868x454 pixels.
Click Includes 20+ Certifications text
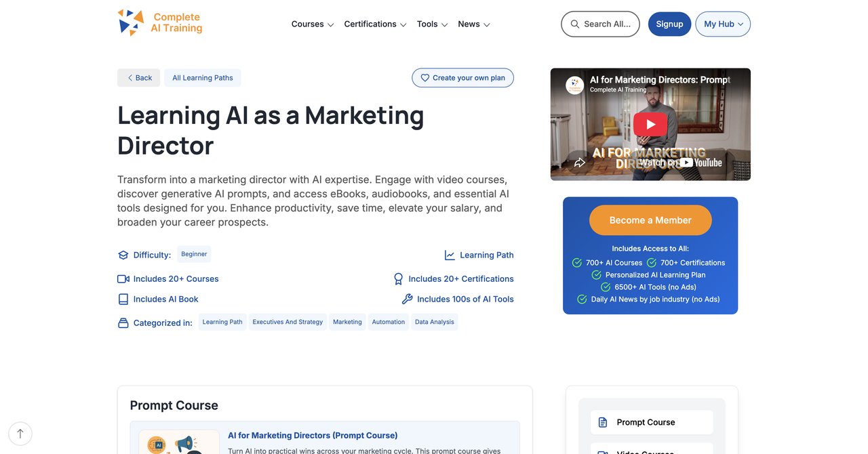pos(461,279)
